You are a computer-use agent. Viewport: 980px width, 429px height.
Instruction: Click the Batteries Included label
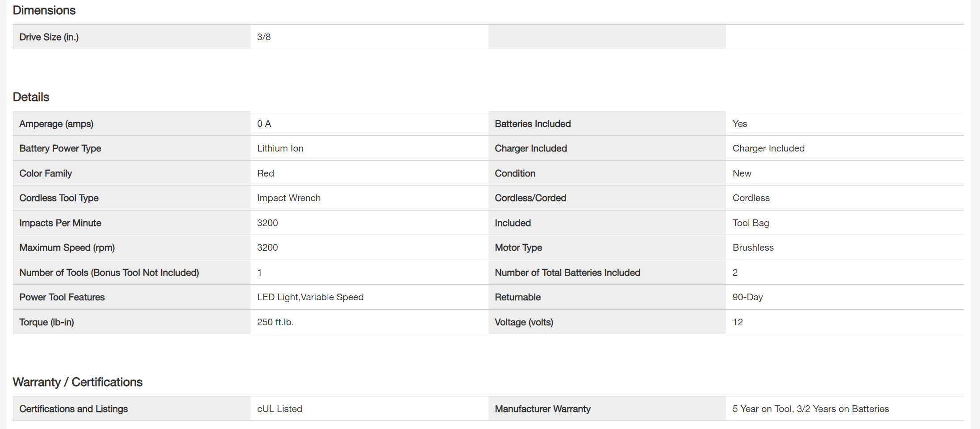pos(533,124)
